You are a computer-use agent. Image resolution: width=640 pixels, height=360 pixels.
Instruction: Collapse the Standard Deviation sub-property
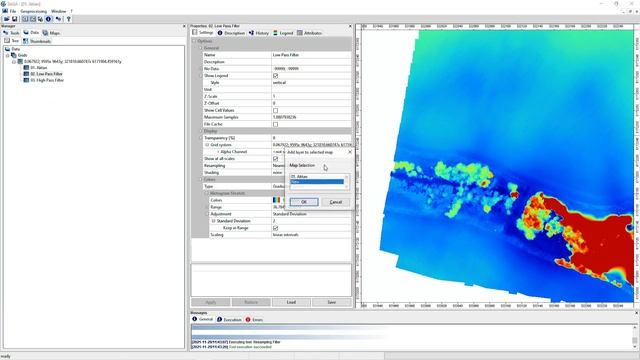pos(213,221)
